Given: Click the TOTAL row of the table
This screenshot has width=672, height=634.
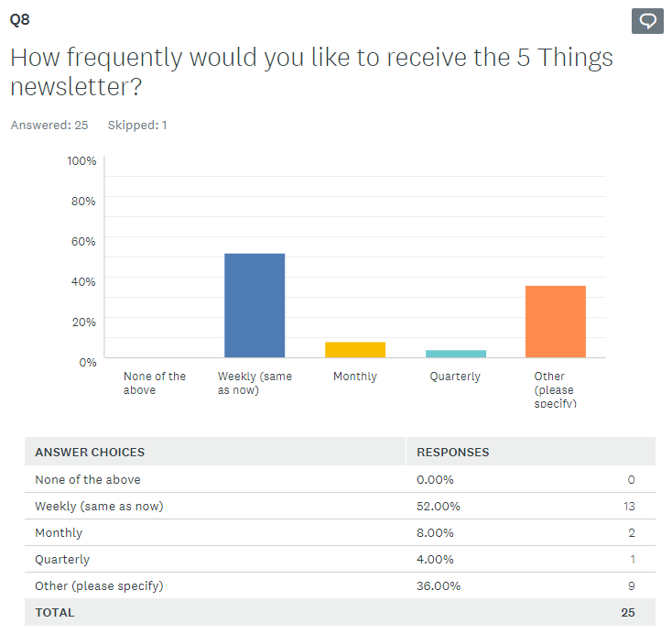Looking at the screenshot, I should click(55, 612).
